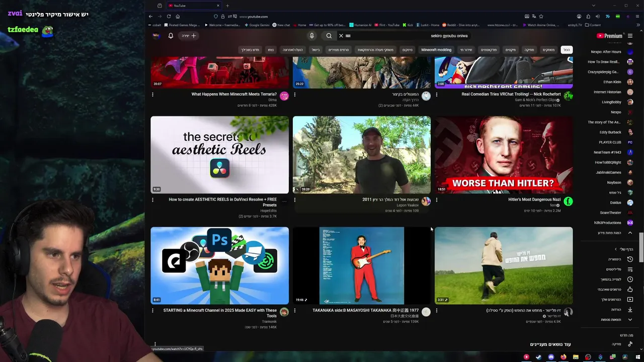The height and width of the screenshot is (362, 644).
Task: Open Discord from the taskbar
Action: tap(551, 357)
